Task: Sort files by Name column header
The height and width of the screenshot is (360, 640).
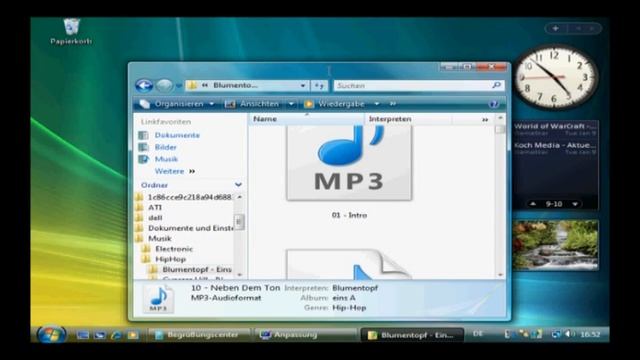Action: (x=306, y=119)
